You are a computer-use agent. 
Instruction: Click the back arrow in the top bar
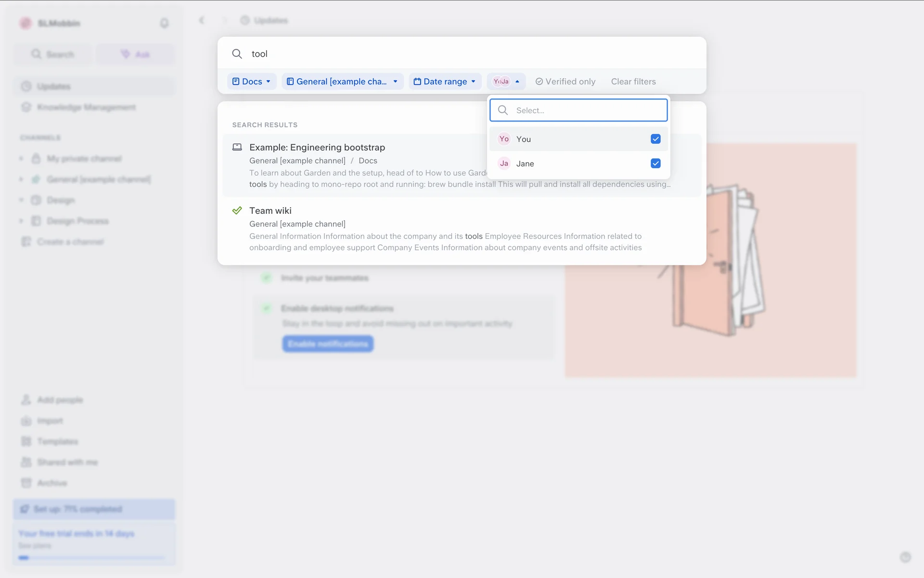[x=202, y=20]
